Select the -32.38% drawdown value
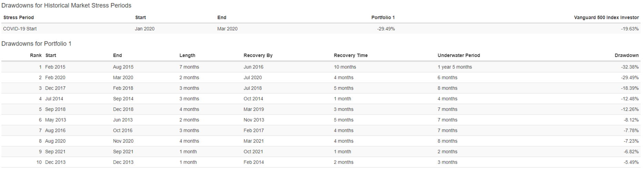Viewport: 644px width, 171px height. click(x=630, y=67)
